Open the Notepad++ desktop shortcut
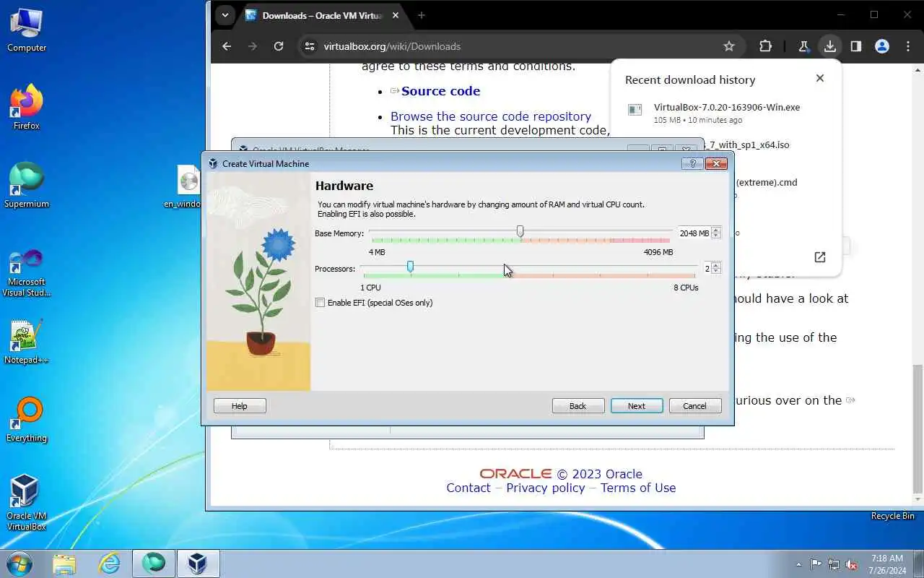924x578 pixels. click(x=27, y=342)
